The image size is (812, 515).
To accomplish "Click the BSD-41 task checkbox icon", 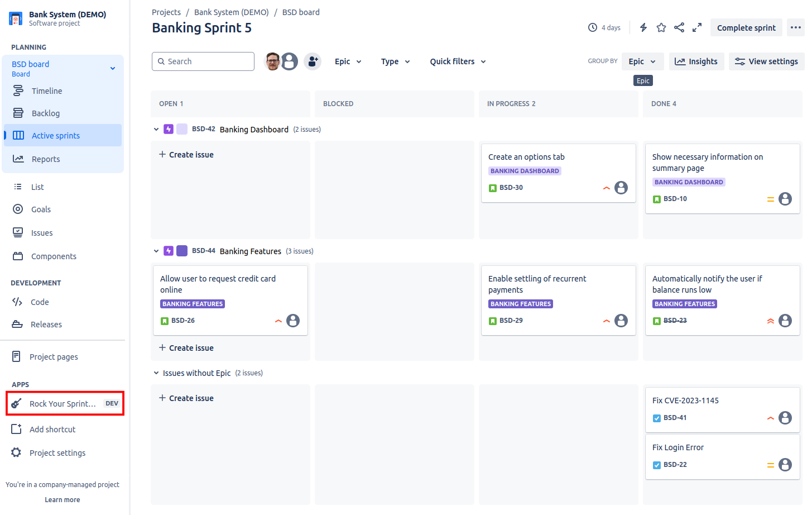I will 657,418.
